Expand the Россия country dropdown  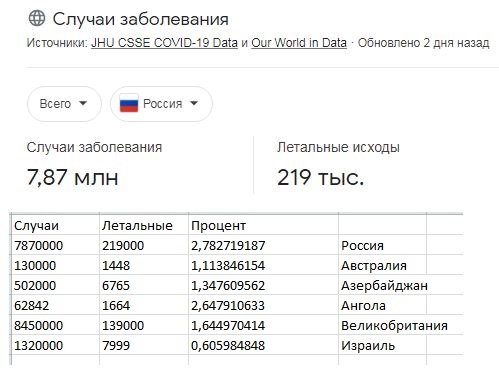pyautogui.click(x=161, y=104)
